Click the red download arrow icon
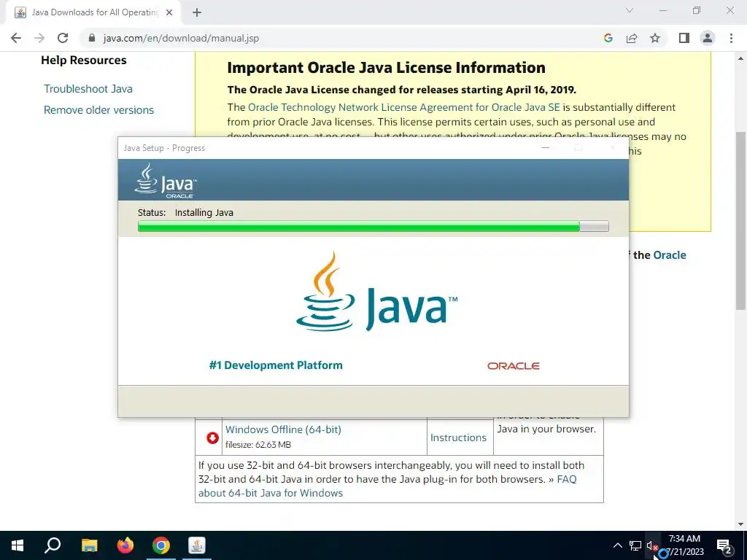 click(212, 437)
